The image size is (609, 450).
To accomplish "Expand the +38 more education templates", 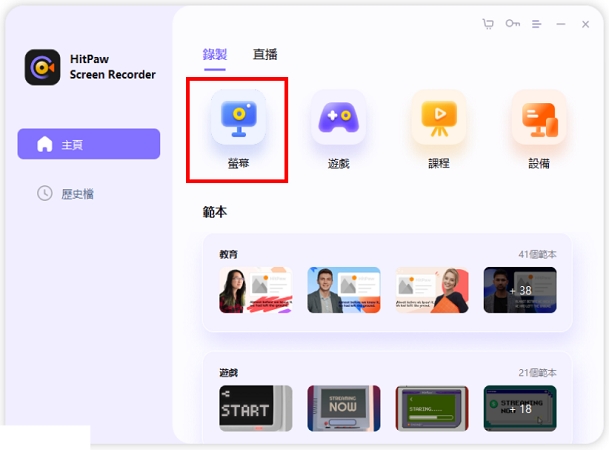I will [x=520, y=290].
